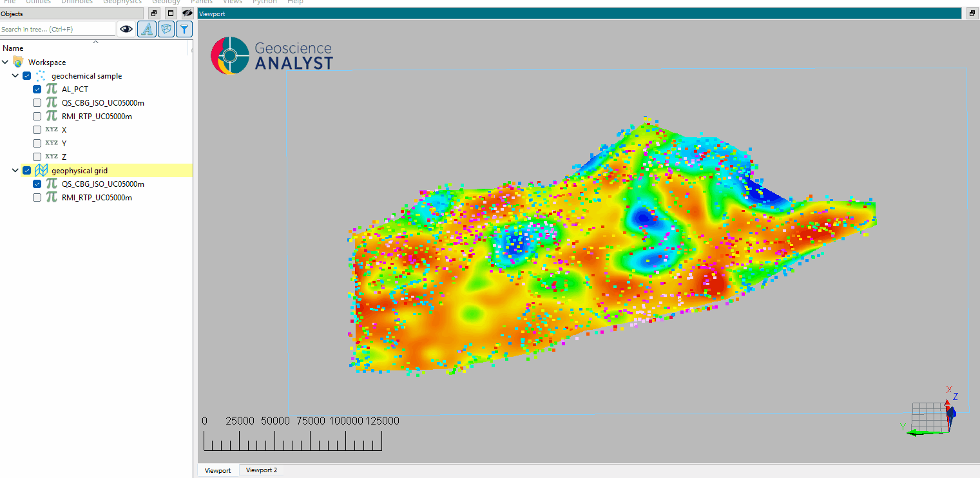Screen dimensions: 980x478
Task: Click the eye visibility icon beside search
Action: pyautogui.click(x=126, y=29)
